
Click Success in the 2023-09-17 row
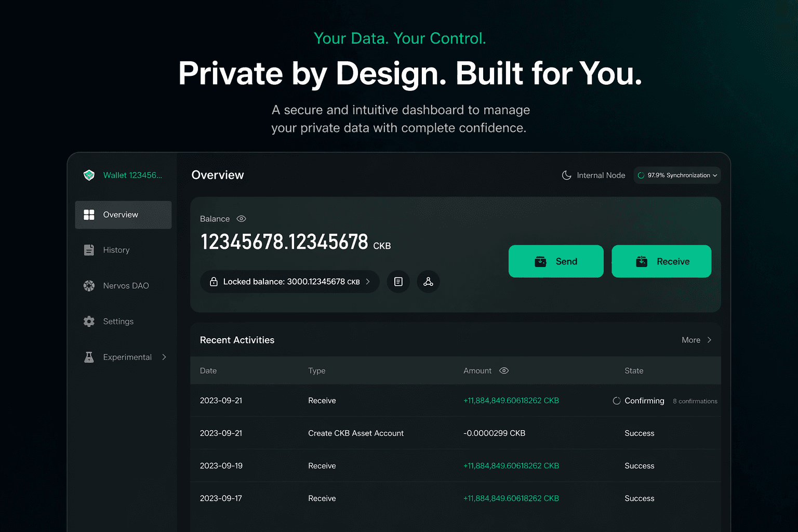640,498
